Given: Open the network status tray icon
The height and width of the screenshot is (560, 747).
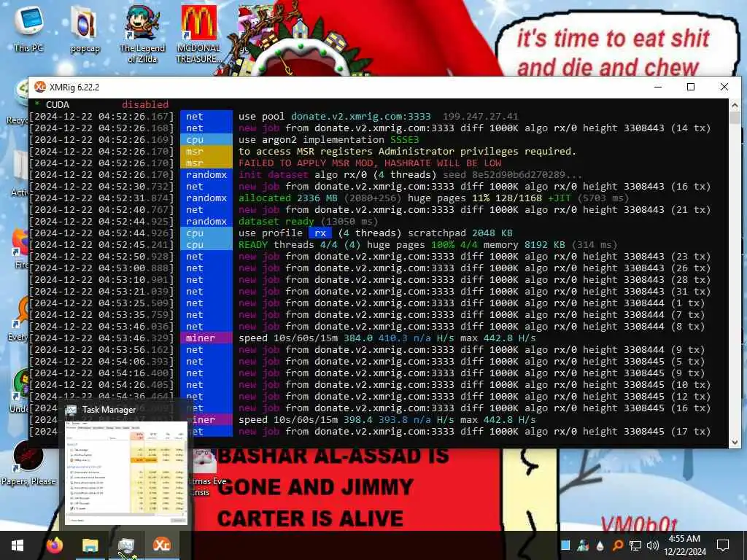Looking at the screenshot, I should 635,545.
